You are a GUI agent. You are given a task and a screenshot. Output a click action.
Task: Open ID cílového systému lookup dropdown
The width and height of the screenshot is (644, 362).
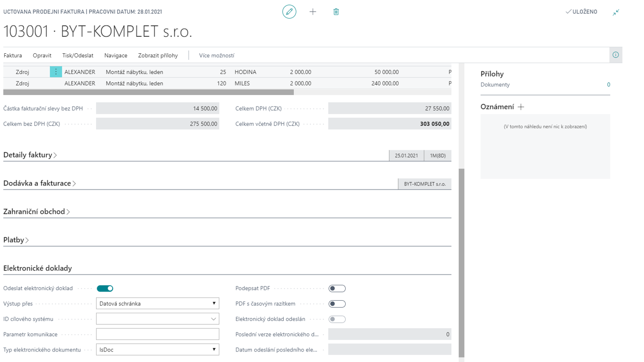coord(214,319)
